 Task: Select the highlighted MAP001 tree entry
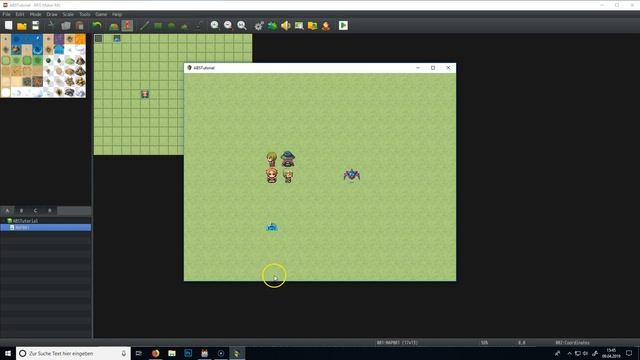pos(45,227)
